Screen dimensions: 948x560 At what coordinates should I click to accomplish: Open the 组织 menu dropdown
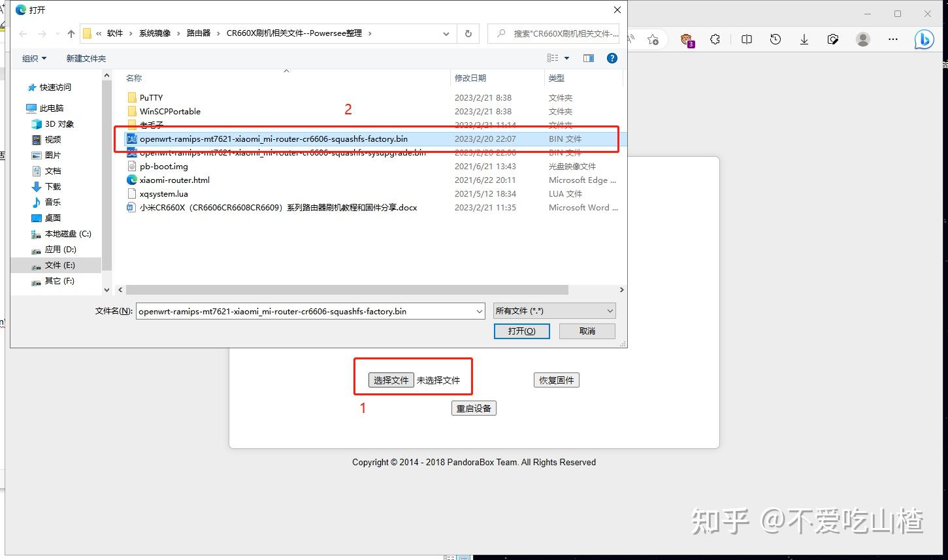click(34, 58)
